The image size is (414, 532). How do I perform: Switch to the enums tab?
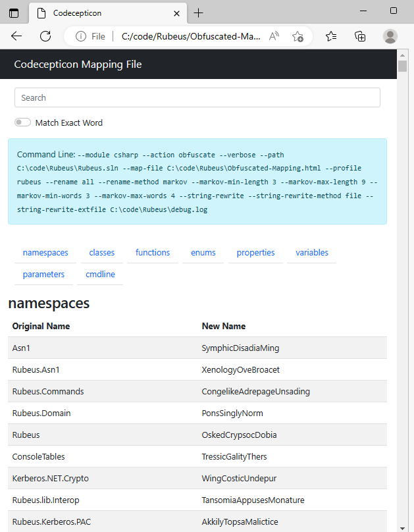click(x=203, y=253)
